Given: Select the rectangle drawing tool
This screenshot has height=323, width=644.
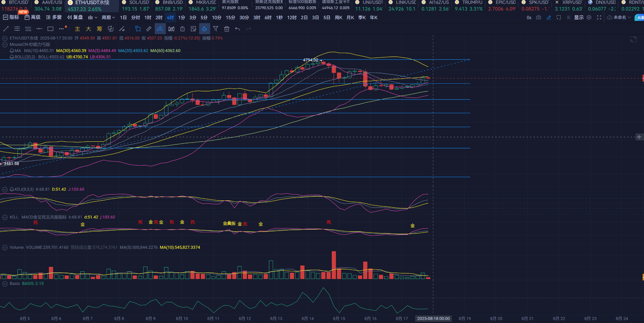Looking at the screenshot, I should [x=50, y=29].
